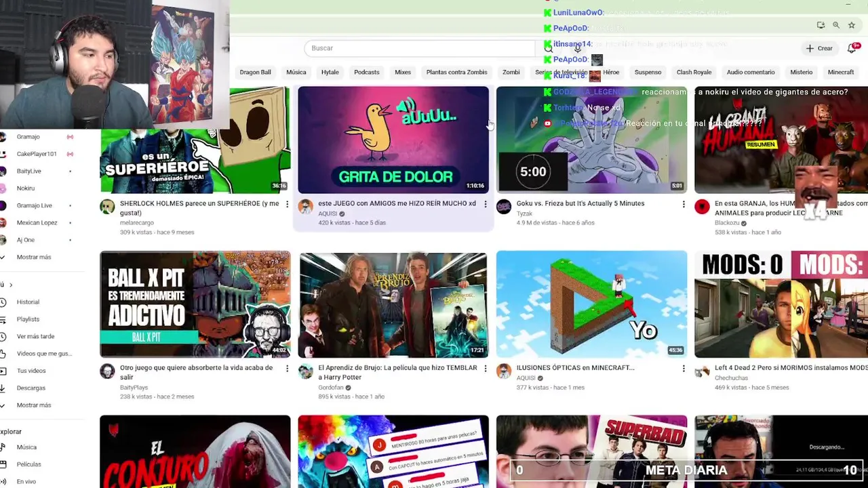Open title ILUSIONES ÓPTICAS en MINECRAFT
868x488 pixels.
point(575,368)
